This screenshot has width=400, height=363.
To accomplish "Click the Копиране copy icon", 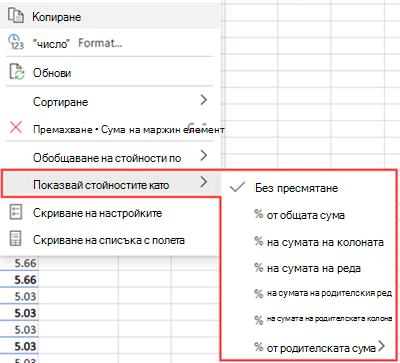I will point(16,16).
